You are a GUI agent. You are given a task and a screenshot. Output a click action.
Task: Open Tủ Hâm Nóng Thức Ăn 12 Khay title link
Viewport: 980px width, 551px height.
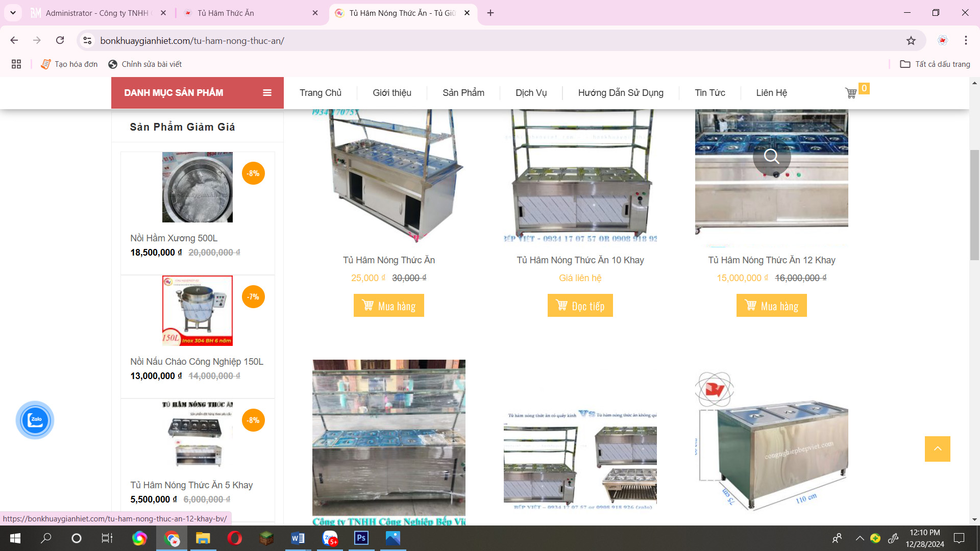click(x=772, y=260)
